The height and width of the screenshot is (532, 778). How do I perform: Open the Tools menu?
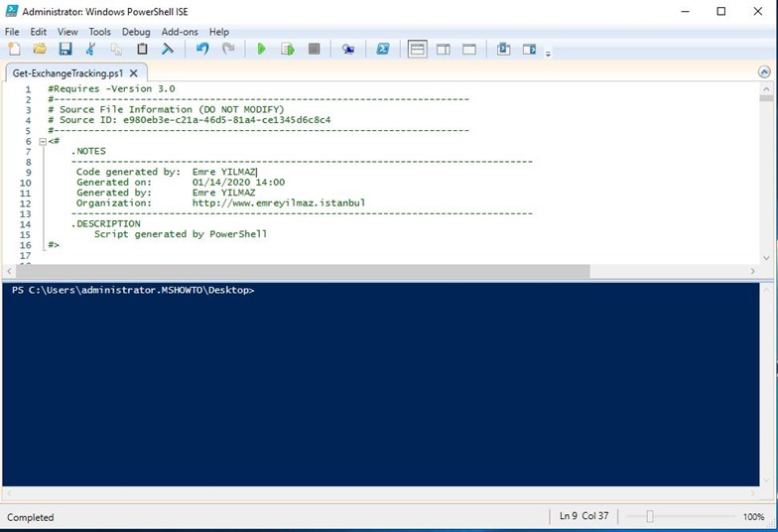[x=99, y=32]
